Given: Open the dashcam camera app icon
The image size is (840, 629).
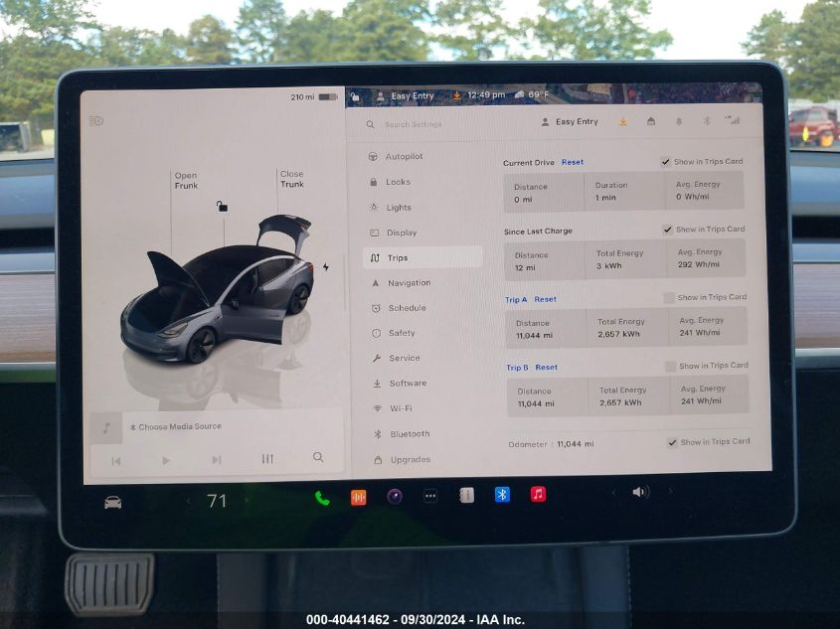Looking at the screenshot, I should tap(395, 497).
